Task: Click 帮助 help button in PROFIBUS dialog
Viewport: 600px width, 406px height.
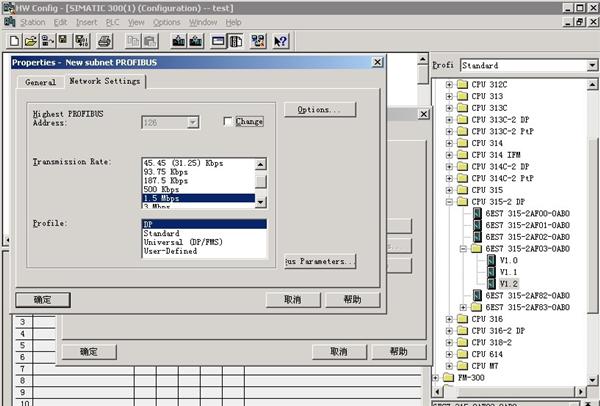Action: coord(352,300)
